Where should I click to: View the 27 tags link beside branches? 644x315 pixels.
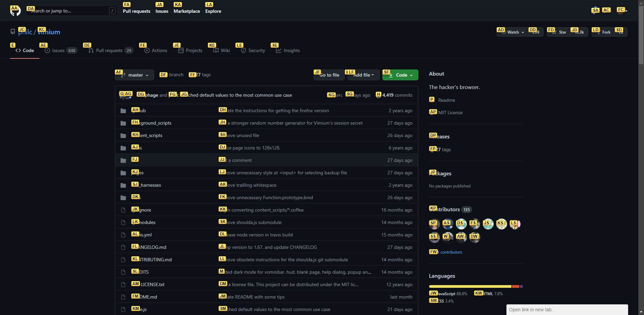[200, 75]
